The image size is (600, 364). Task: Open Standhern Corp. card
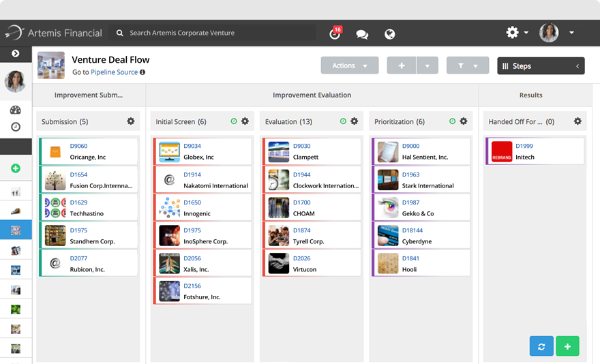pyautogui.click(x=89, y=236)
